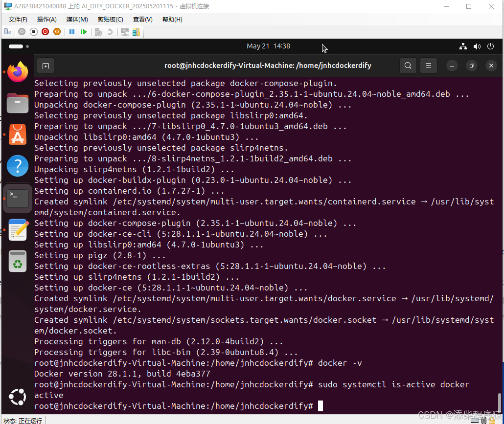Click the Terminal icon in the dock
This screenshot has width=504, height=424.
pyautogui.click(x=18, y=198)
